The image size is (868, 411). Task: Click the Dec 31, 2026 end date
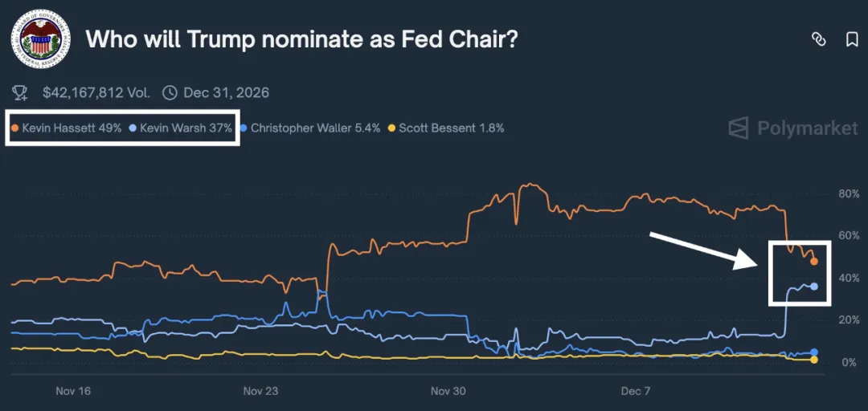226,92
